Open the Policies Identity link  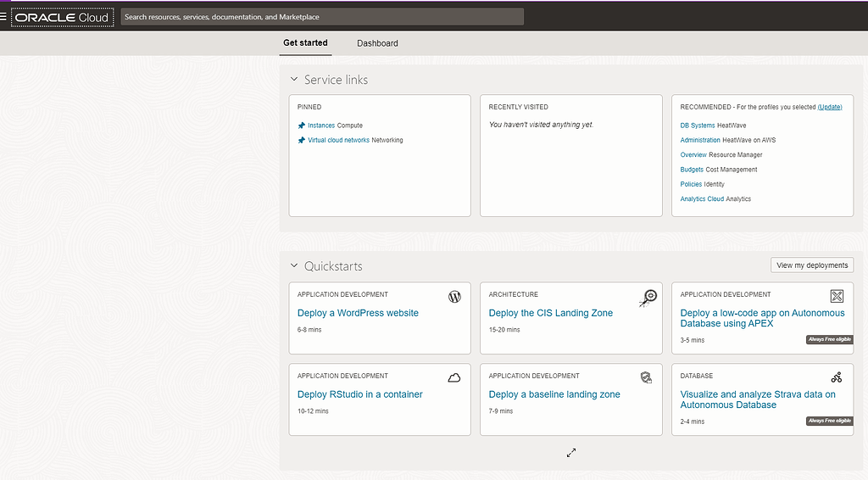tap(691, 184)
